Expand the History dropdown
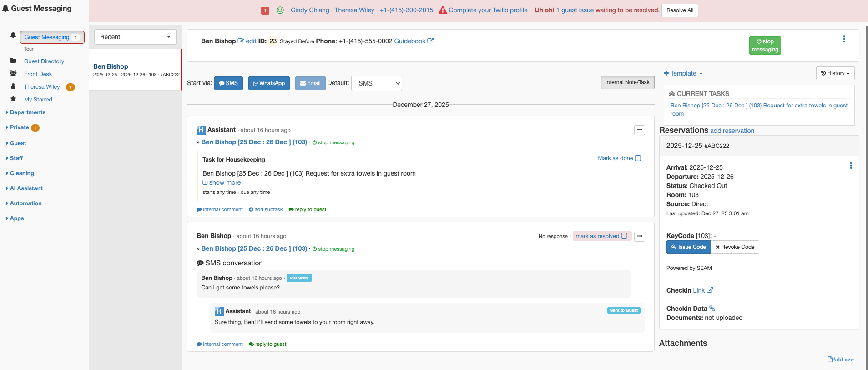868x370 pixels. click(x=835, y=73)
